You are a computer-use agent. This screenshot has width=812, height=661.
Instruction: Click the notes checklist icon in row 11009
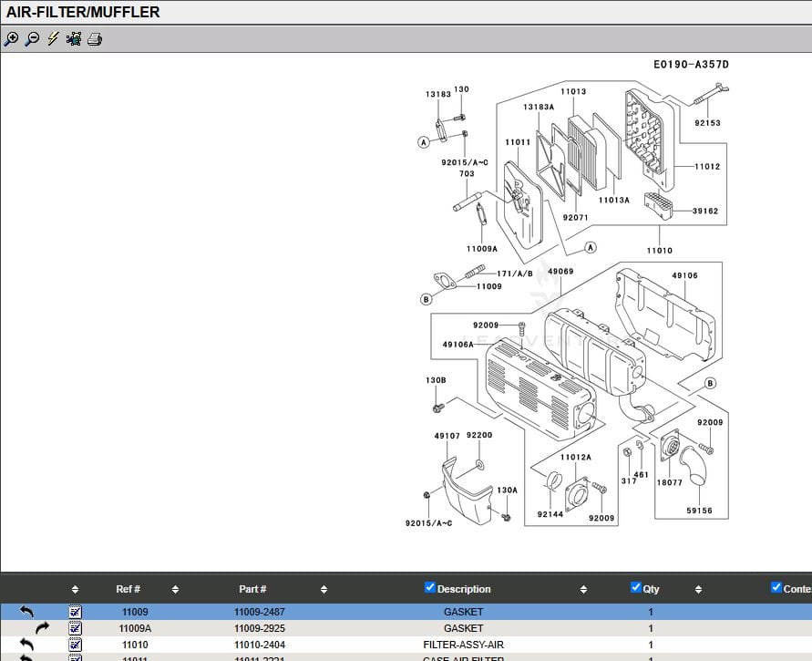click(76, 612)
